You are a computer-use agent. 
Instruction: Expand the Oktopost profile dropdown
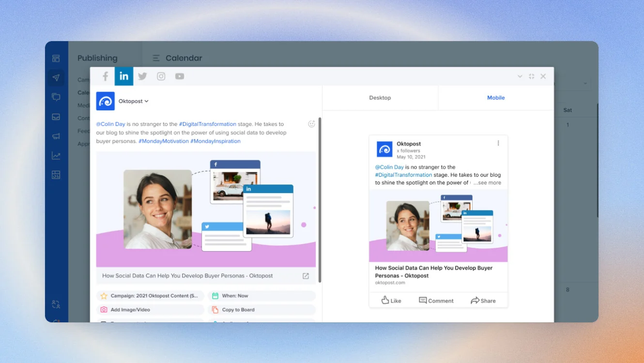(x=134, y=101)
